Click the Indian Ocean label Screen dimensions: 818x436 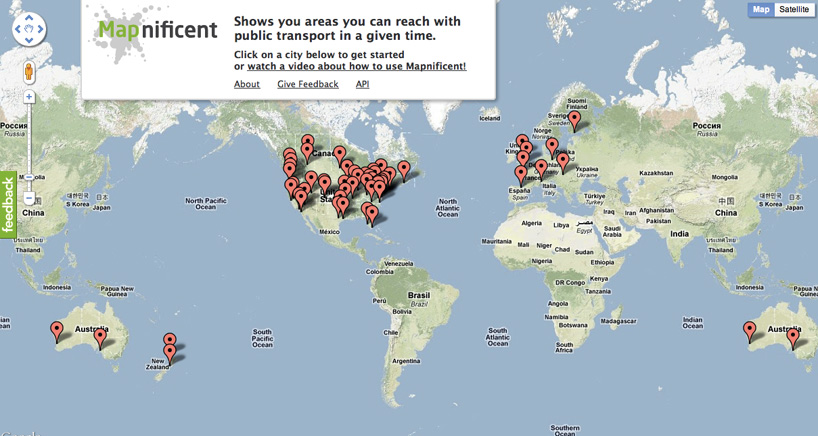(692, 323)
